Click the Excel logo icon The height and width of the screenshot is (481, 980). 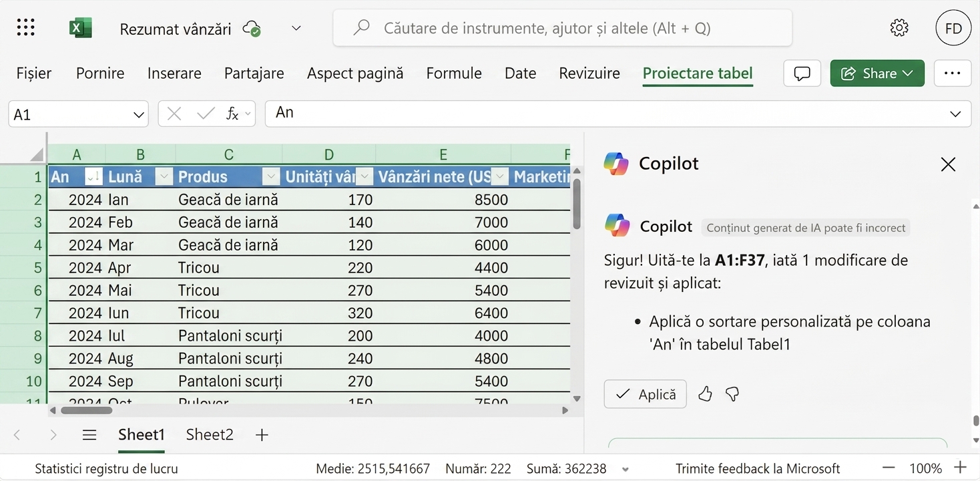81,28
